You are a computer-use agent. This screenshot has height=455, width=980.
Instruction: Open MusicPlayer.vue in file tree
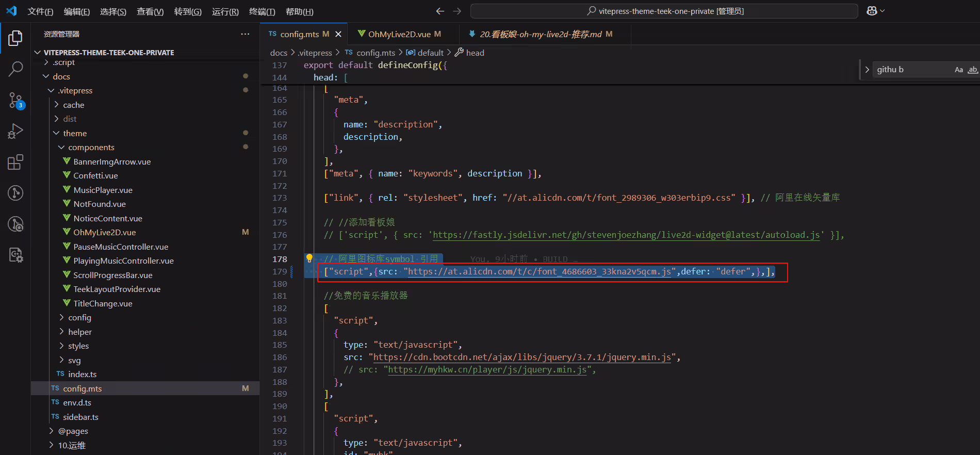[x=103, y=190]
